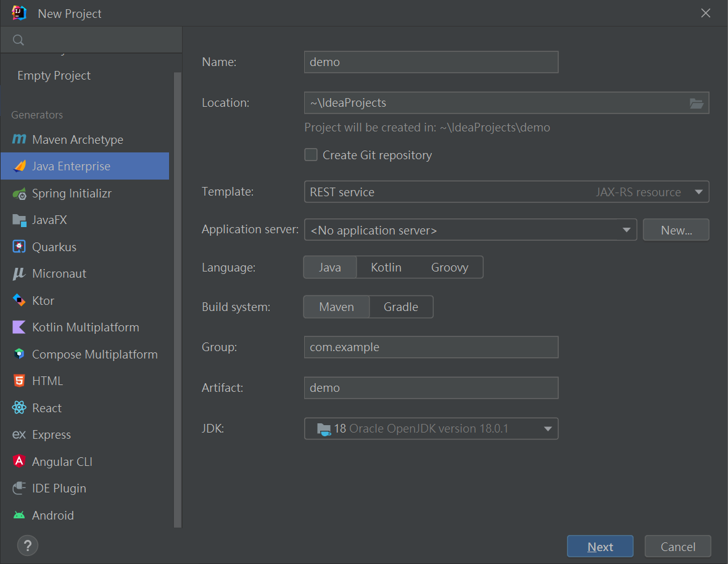Viewport: 728px width, 564px height.
Task: Open the Template dropdown
Action: (698, 192)
